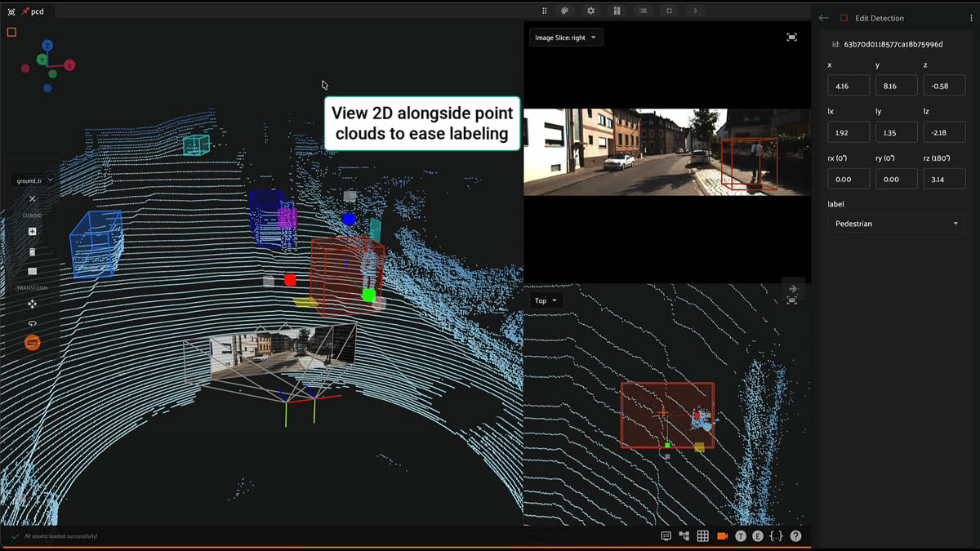The width and height of the screenshot is (980, 551).
Task: Click the maximize icon on the Top view panel
Action: tap(791, 300)
